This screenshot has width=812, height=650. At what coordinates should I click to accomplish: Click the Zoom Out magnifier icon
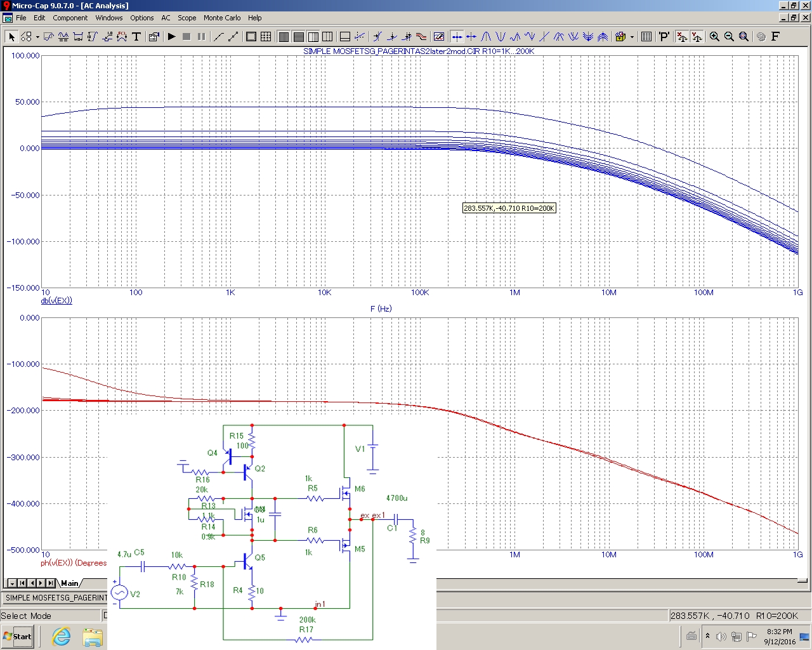(729, 37)
